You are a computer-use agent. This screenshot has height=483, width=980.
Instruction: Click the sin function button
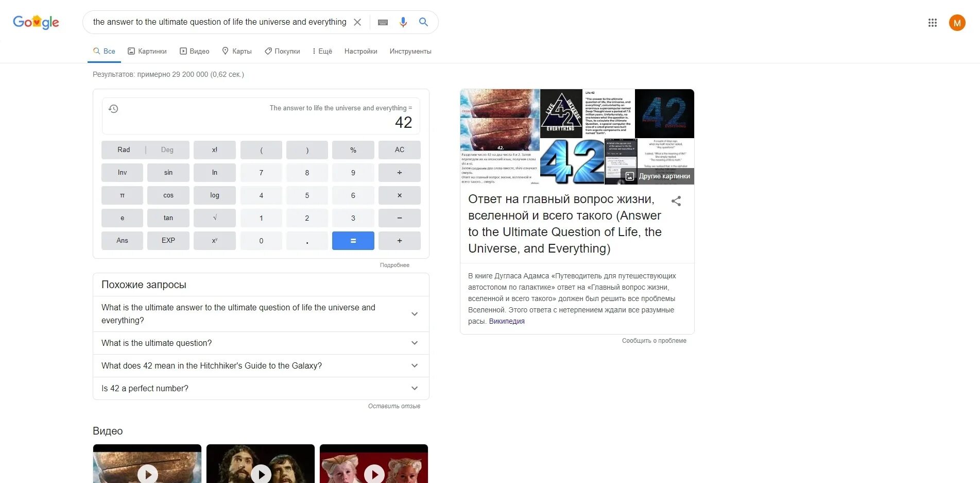[168, 173]
